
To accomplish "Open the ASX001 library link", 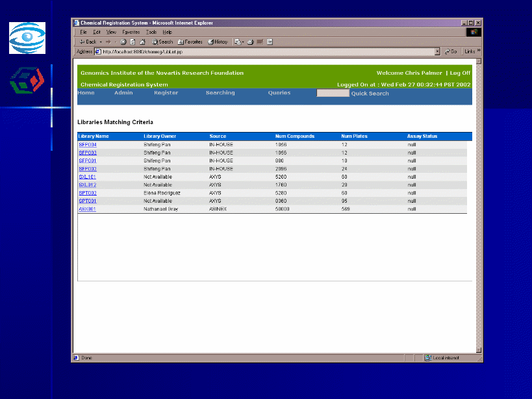I will (88, 209).
